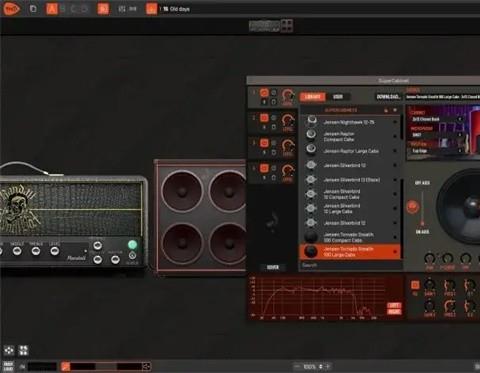480x373 pixels.
Task: Switch to the User tab
Action: (338, 97)
